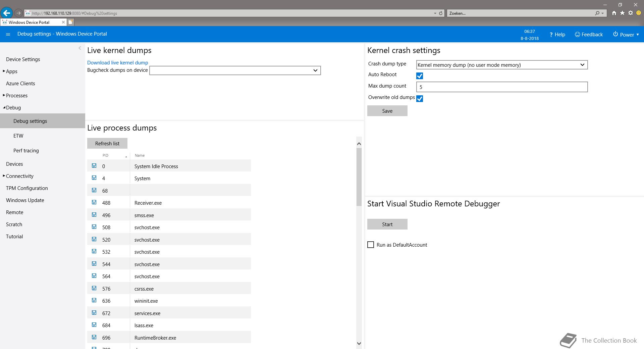Click Download live kernel dump link
The image size is (644, 349).
117,63
